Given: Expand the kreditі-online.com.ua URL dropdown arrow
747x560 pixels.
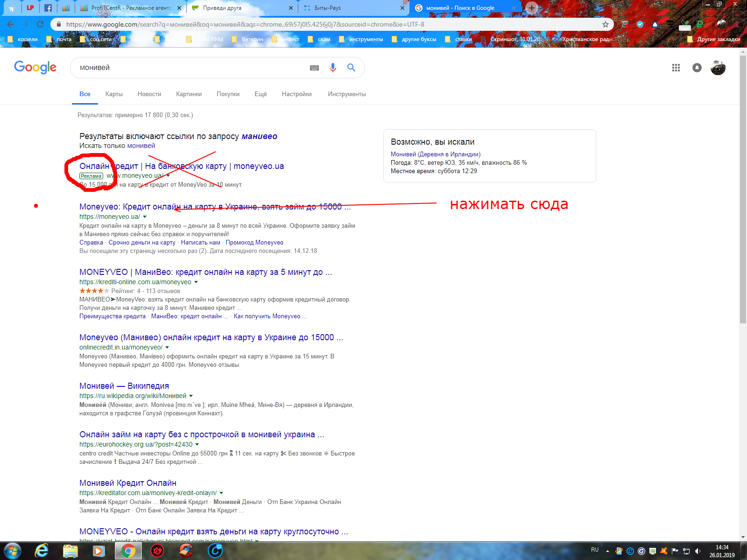Looking at the screenshot, I should [x=196, y=282].
